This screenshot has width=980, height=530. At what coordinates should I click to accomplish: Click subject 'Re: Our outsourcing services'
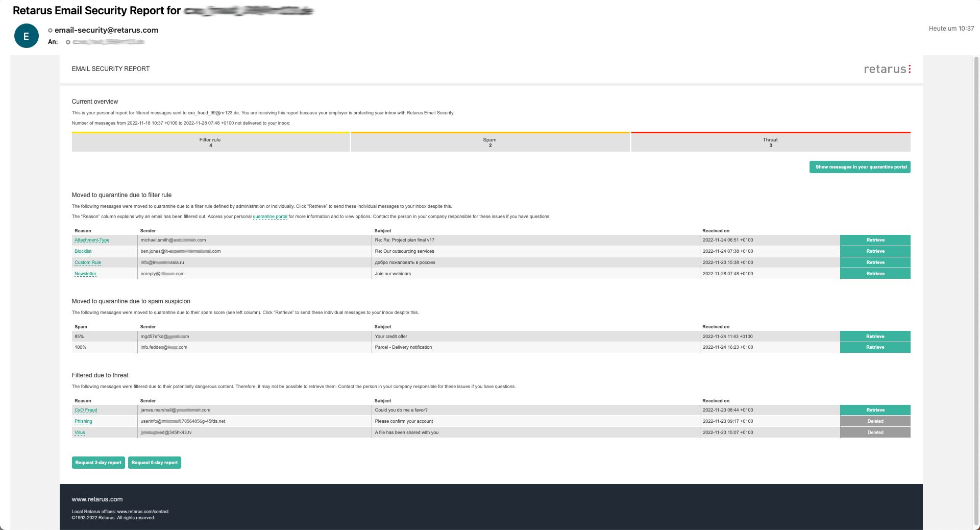[405, 251]
